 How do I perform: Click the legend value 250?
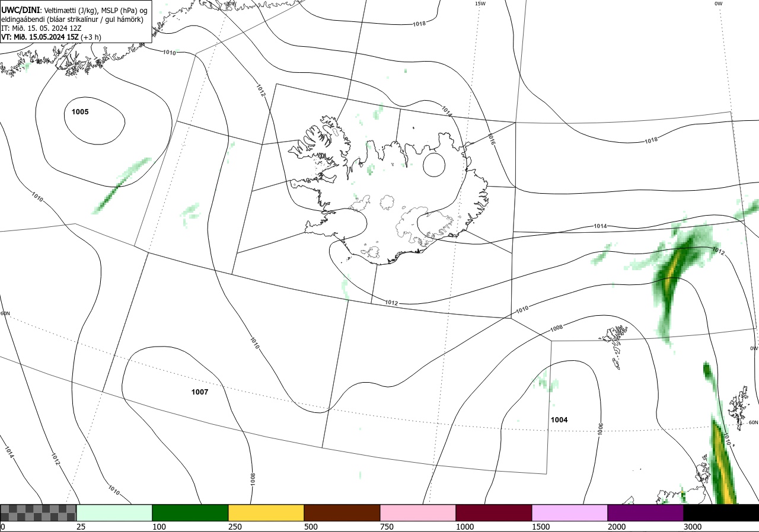point(235,527)
